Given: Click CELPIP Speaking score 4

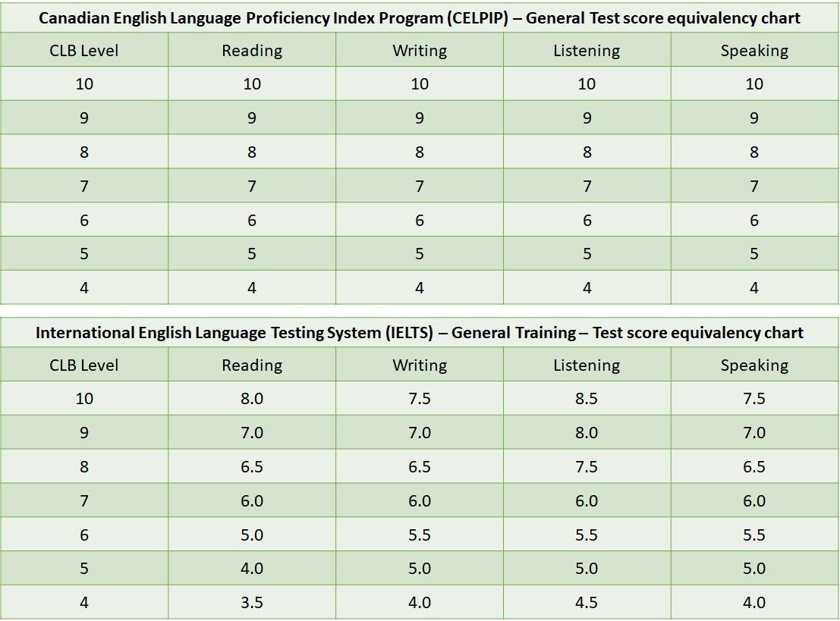Looking at the screenshot, I should coord(754,288).
